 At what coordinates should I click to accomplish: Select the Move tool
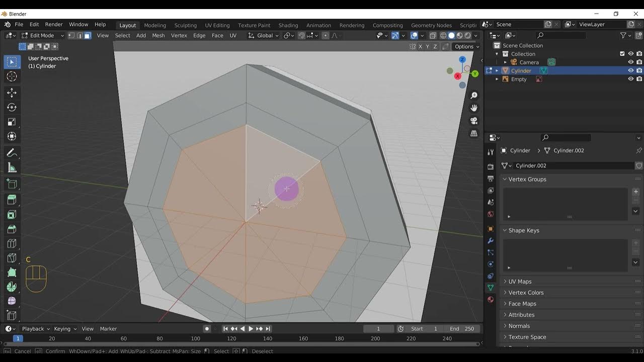(x=12, y=93)
